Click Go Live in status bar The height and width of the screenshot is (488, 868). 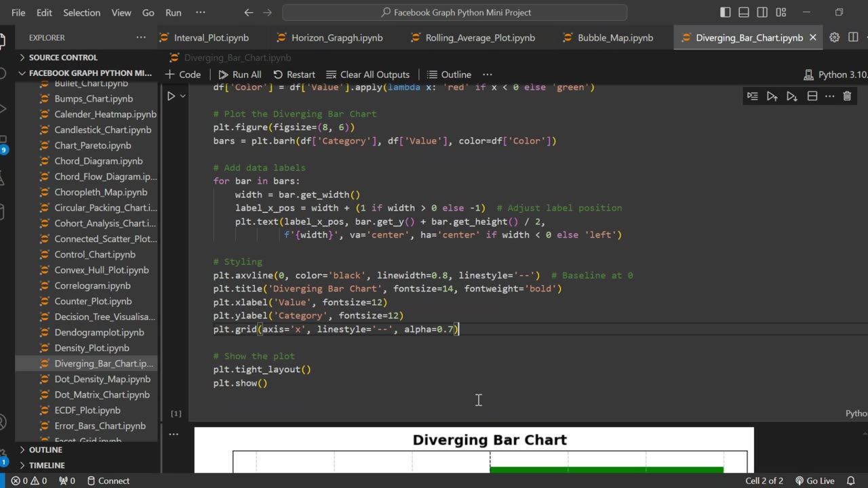tap(814, 481)
